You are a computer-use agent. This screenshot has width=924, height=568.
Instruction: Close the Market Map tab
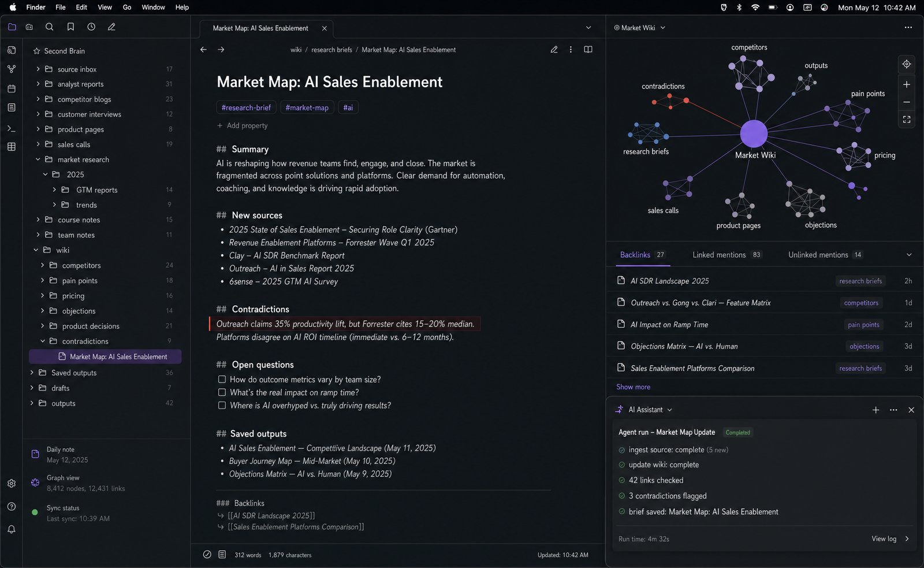tap(324, 28)
